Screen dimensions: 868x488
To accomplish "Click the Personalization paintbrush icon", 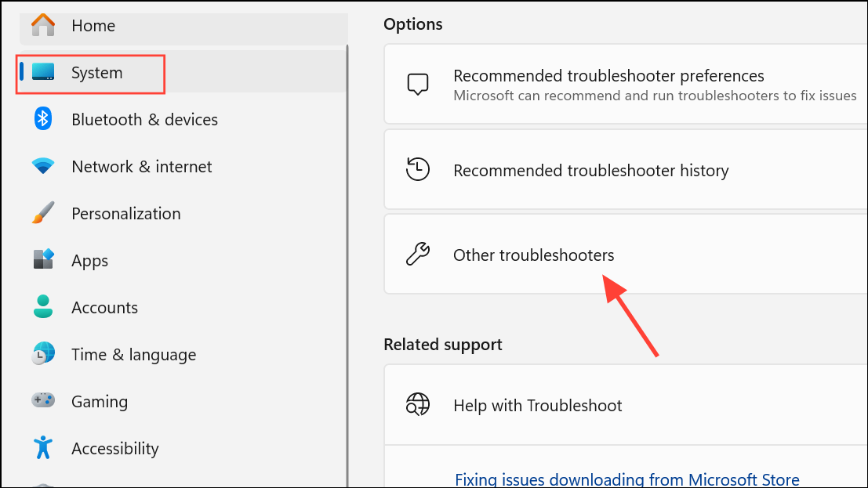I will click(x=42, y=213).
